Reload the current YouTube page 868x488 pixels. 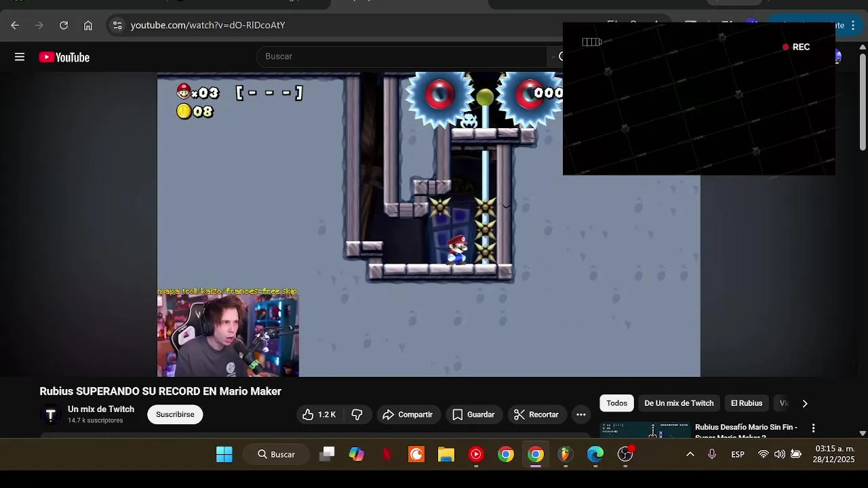[64, 25]
